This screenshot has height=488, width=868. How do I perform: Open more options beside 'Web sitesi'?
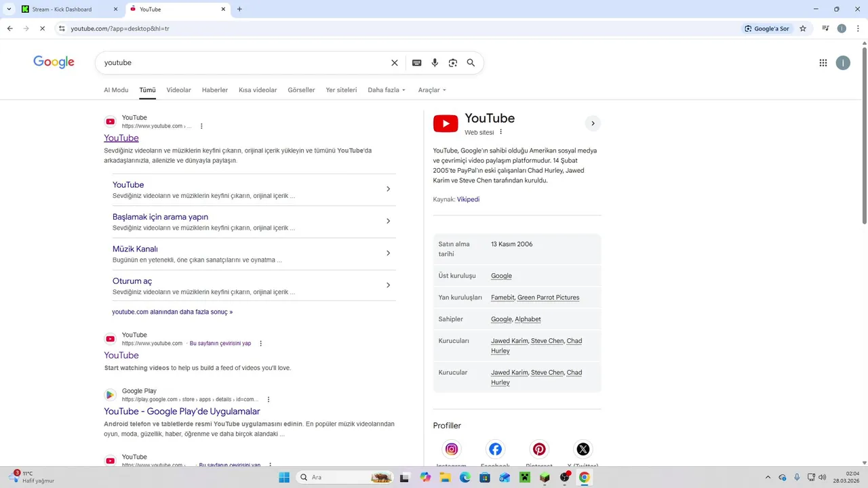[x=501, y=132]
